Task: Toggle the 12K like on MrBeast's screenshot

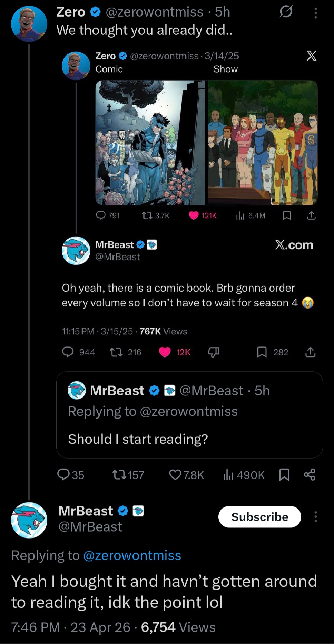Action: (x=165, y=352)
